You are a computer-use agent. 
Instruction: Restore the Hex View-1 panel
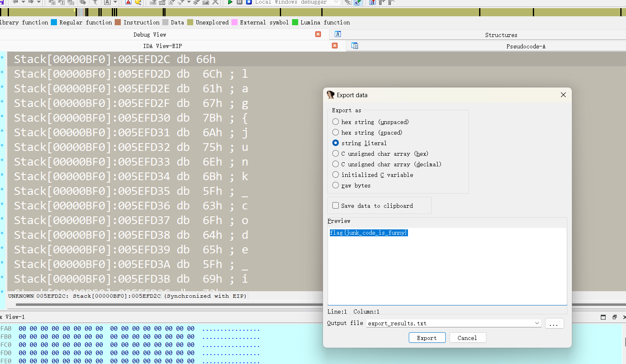(615, 317)
